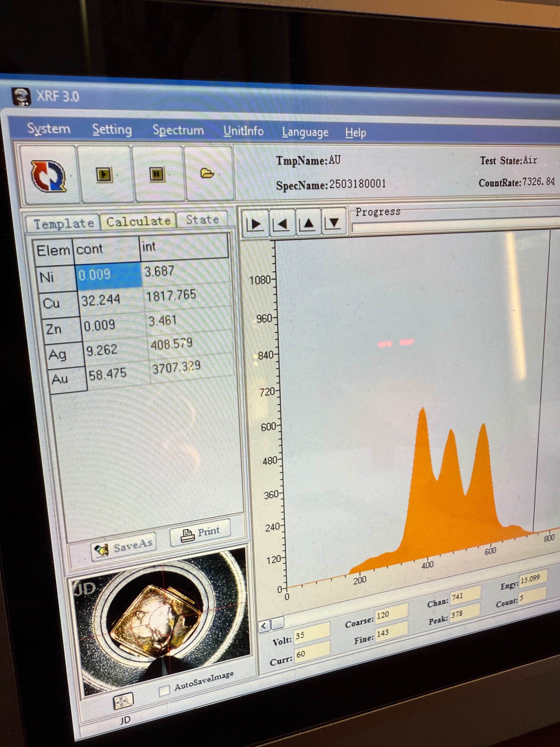
Task: Click the TmpName value AU
Action: coord(334,160)
